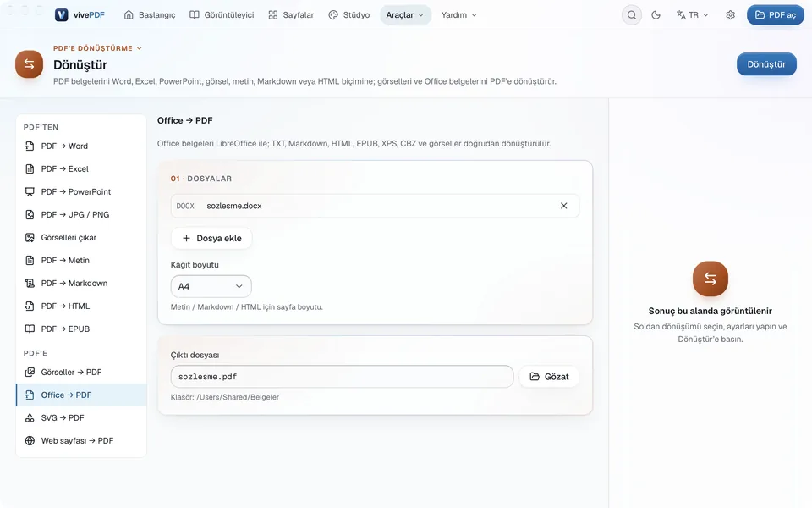
Task: Select PDF → Markdown conversion
Action: pyautogui.click(x=81, y=283)
